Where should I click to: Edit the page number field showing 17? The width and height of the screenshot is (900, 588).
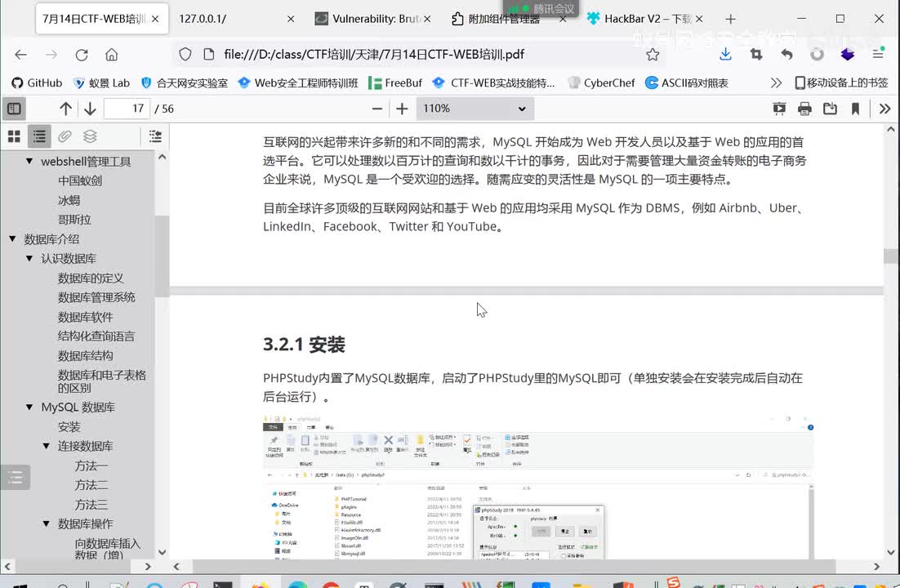(127, 109)
